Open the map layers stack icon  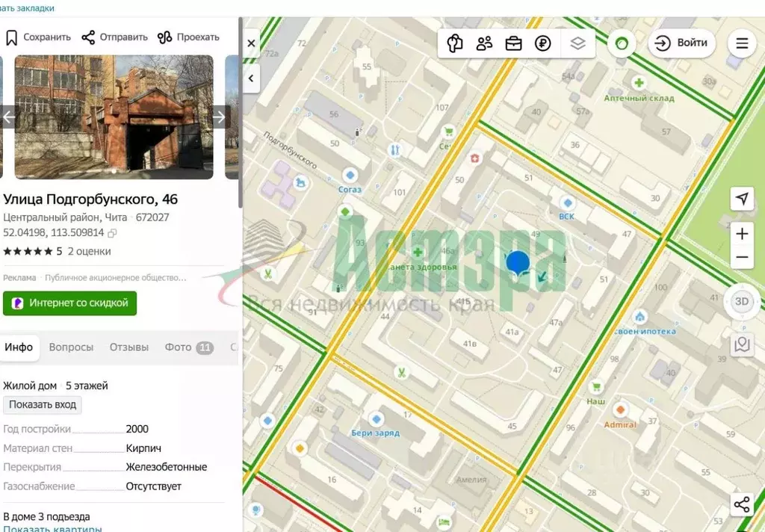(577, 43)
